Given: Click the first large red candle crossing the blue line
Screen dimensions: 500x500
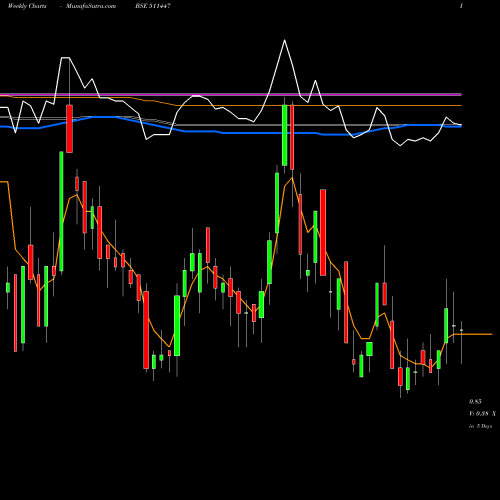Looking at the screenshot, I should pos(69,129).
